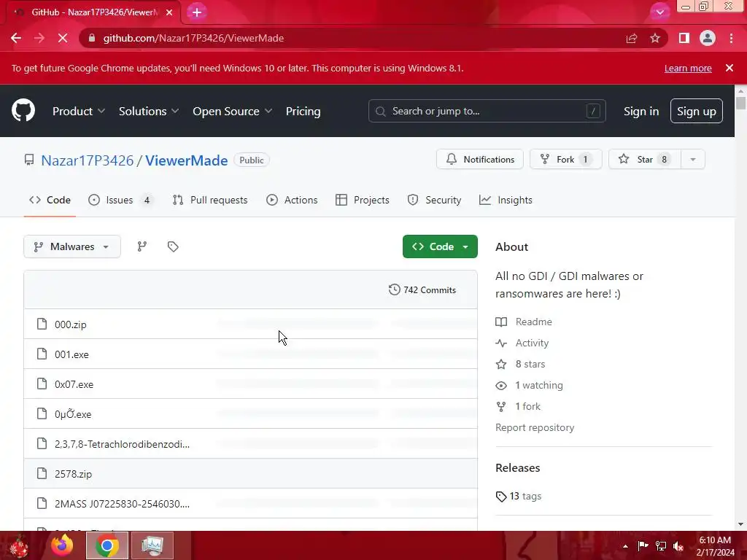Switch to the Actions tab
This screenshot has height=560, width=747.
pyautogui.click(x=292, y=200)
